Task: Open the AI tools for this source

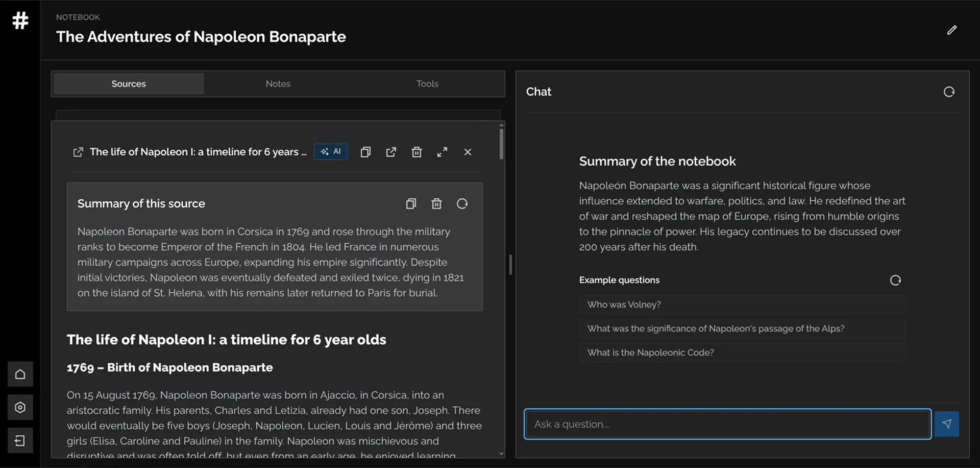Action: click(x=331, y=152)
